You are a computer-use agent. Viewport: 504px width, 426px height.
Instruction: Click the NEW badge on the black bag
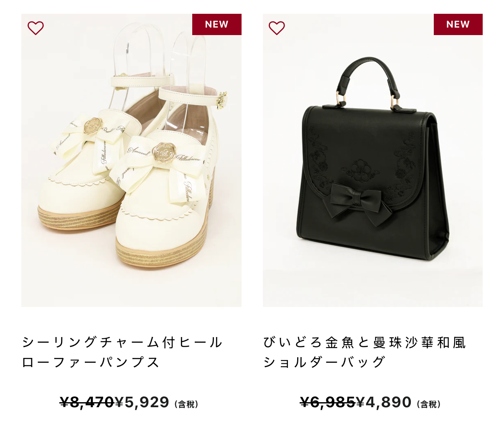pyautogui.click(x=458, y=24)
